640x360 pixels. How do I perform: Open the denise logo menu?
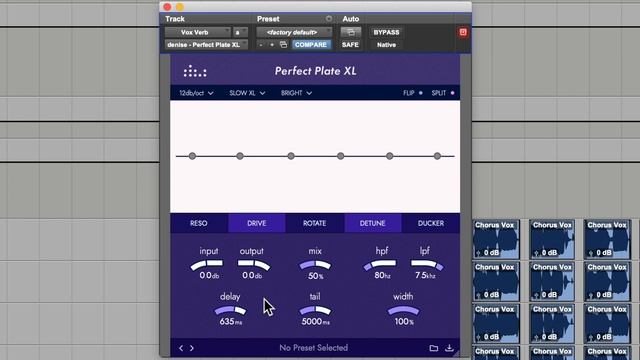(x=195, y=71)
